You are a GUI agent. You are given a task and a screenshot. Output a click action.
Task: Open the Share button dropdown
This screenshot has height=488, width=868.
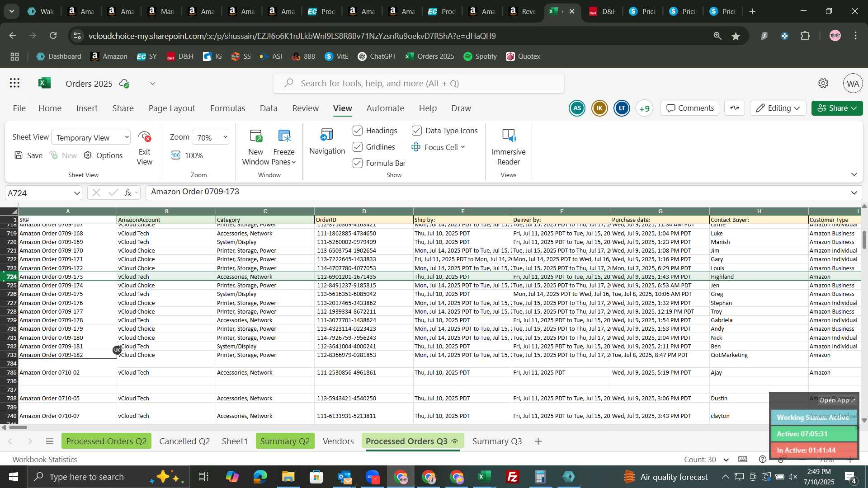[x=854, y=108]
